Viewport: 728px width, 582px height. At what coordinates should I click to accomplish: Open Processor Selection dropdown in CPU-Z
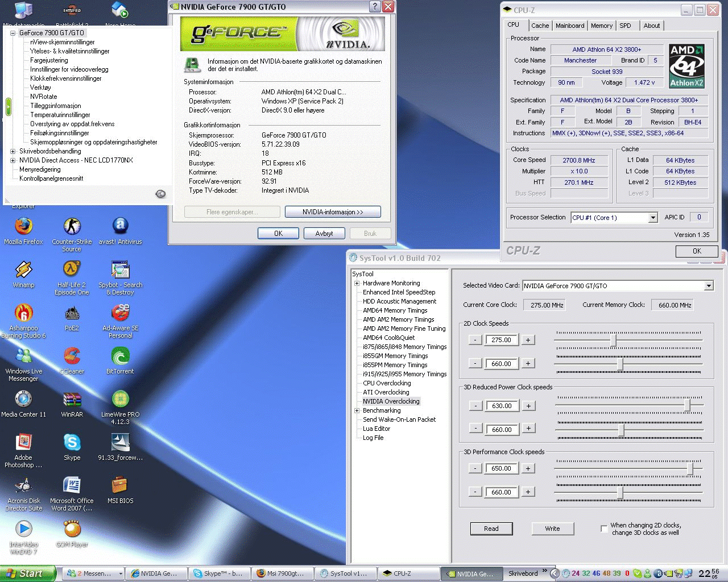[653, 218]
